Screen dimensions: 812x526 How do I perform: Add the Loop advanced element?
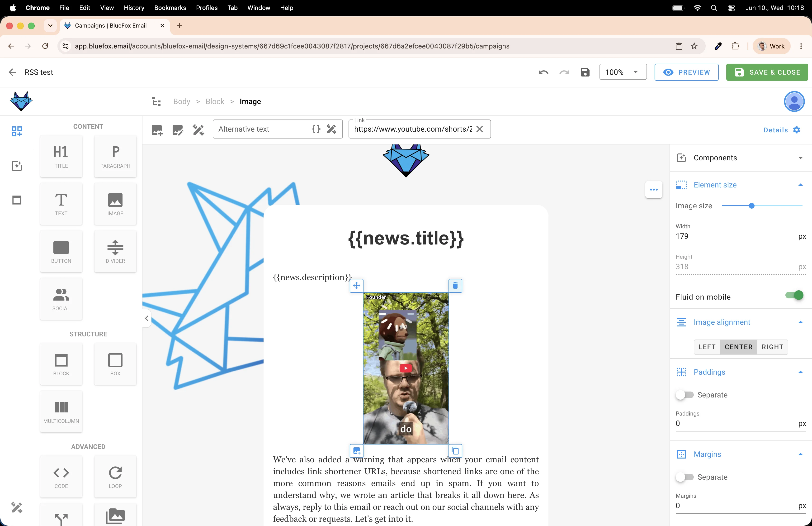point(115,477)
